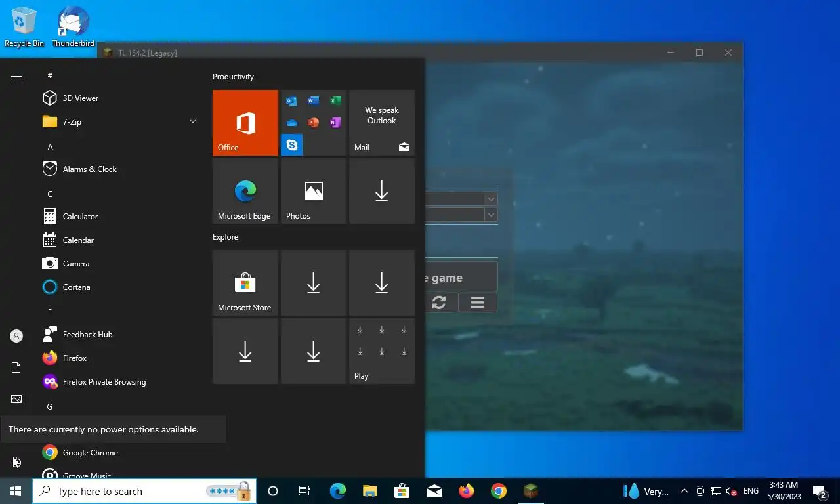The image size is (840, 504).
Task: Open Documents from the Start sidebar
Action: click(16, 367)
